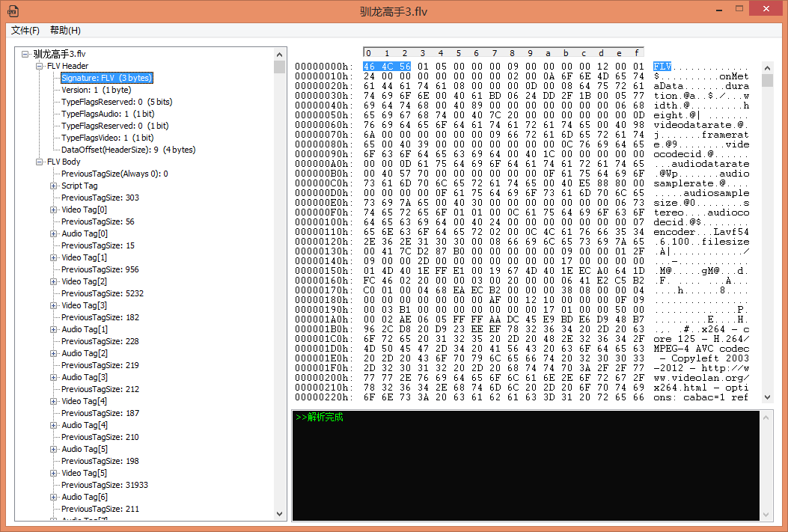Click ASCII text 'MPEG-4 AVC codec'
Image resolution: width=788 pixels, height=532 pixels.
tap(701, 349)
